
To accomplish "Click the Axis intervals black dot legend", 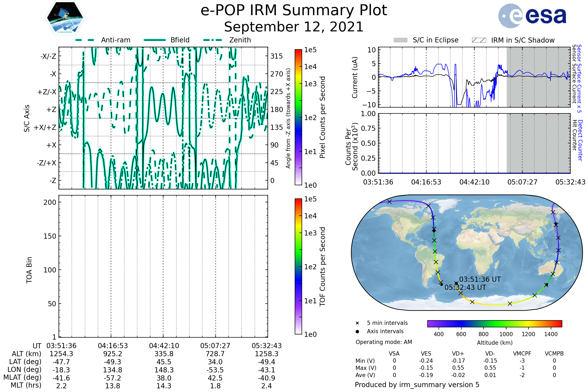I will [357, 331].
